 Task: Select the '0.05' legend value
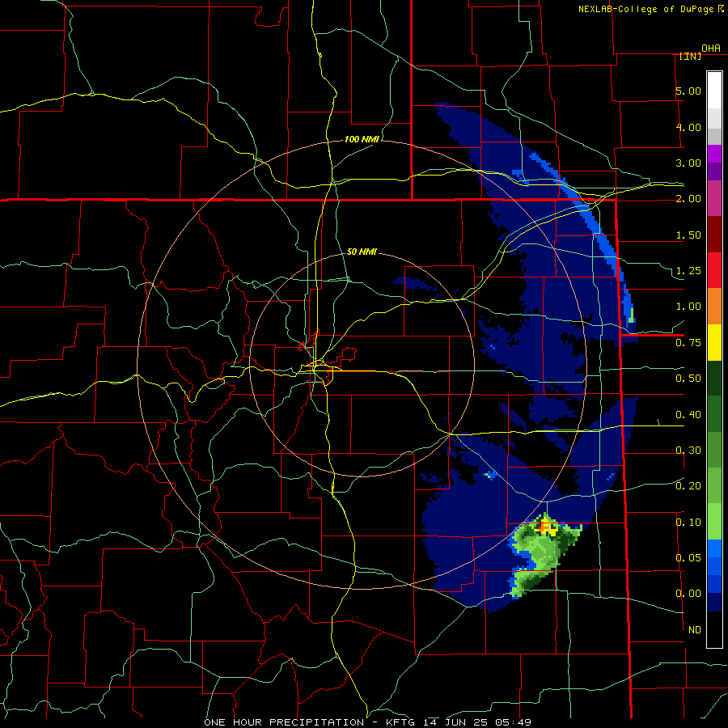coord(688,558)
